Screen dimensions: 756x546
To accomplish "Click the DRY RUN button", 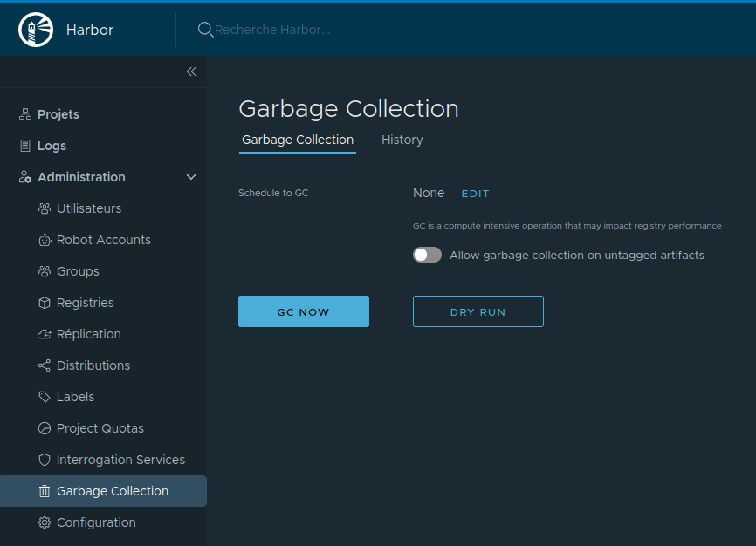I will point(478,311).
